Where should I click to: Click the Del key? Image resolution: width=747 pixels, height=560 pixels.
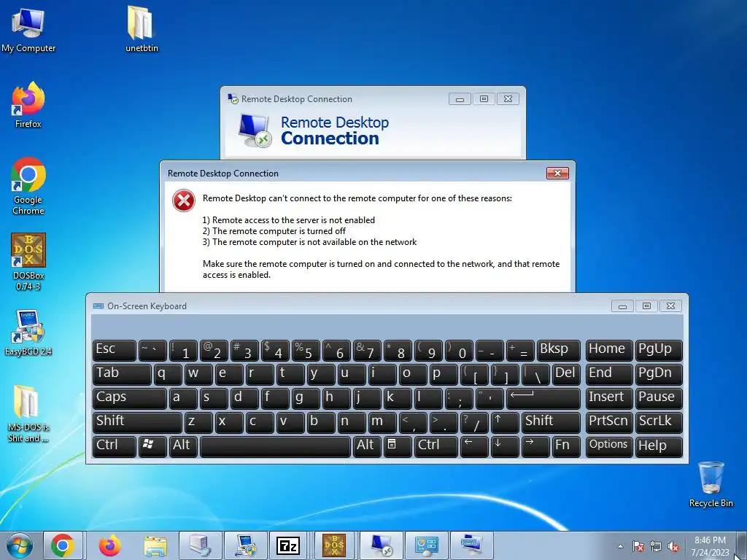[x=566, y=374]
